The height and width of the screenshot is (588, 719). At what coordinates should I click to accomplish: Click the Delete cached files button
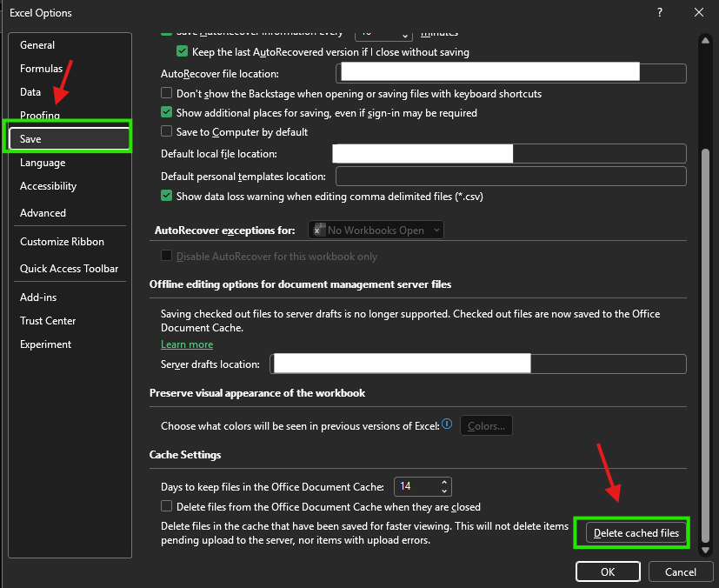[x=636, y=533]
